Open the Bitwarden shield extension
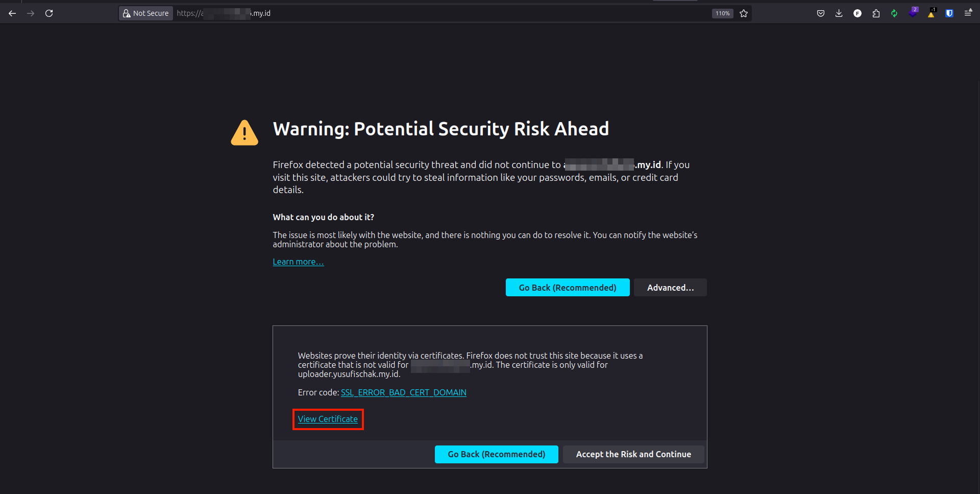980x494 pixels. [x=949, y=13]
